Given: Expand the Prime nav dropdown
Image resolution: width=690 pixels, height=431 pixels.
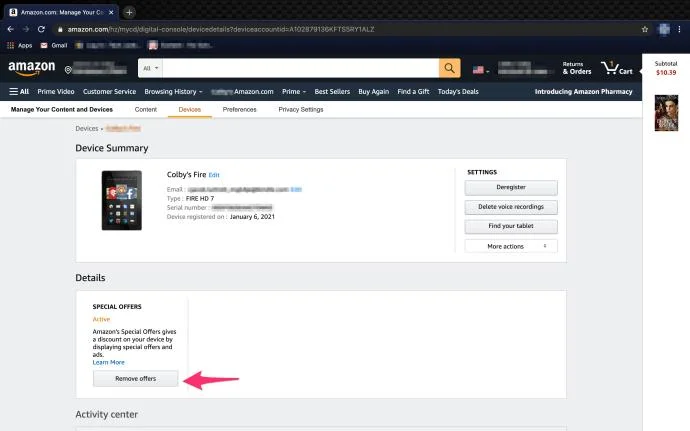Looking at the screenshot, I should pyautogui.click(x=294, y=92).
